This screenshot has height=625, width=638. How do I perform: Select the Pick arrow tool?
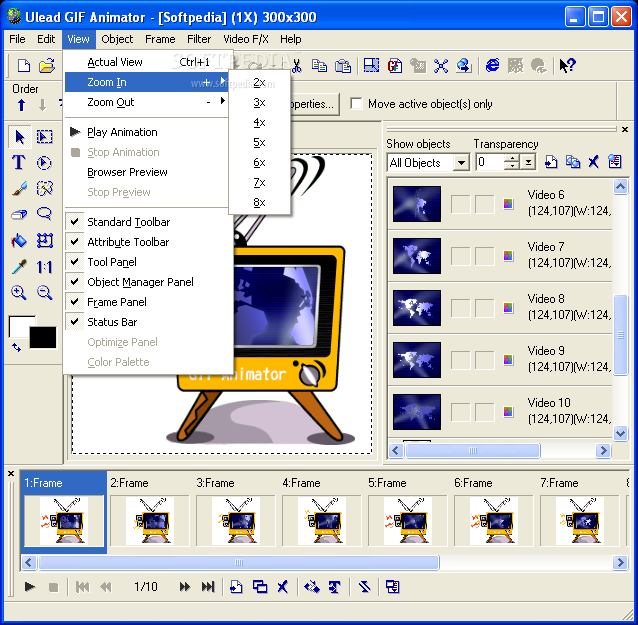(19, 137)
